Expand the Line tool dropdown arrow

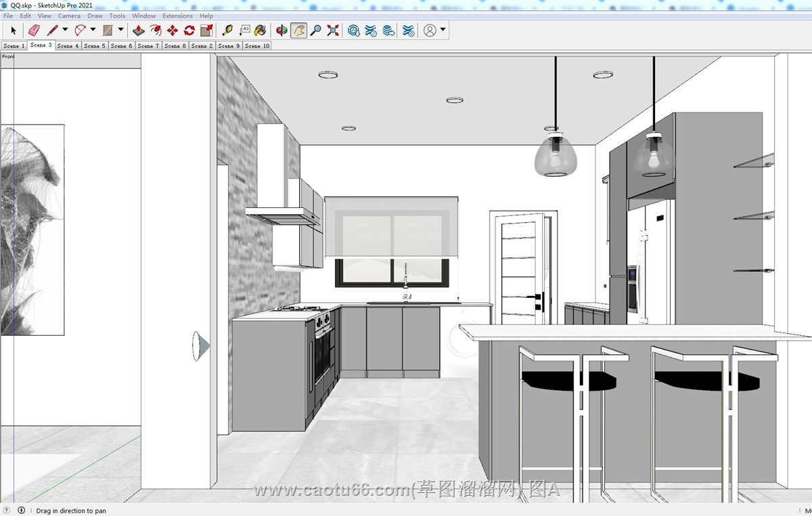65,30
